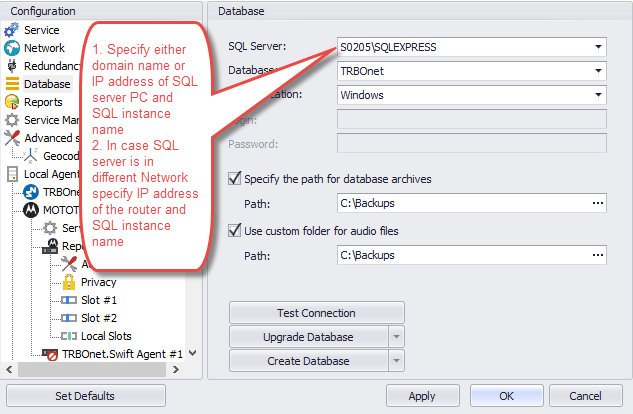
Task: Open the Database name dropdown
Action: click(x=598, y=71)
